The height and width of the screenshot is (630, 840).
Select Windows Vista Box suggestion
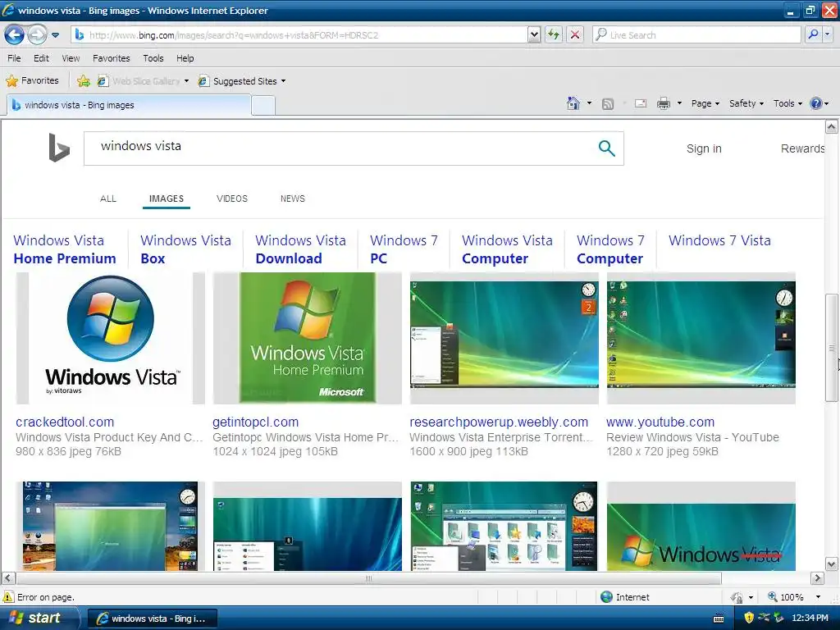click(x=185, y=249)
